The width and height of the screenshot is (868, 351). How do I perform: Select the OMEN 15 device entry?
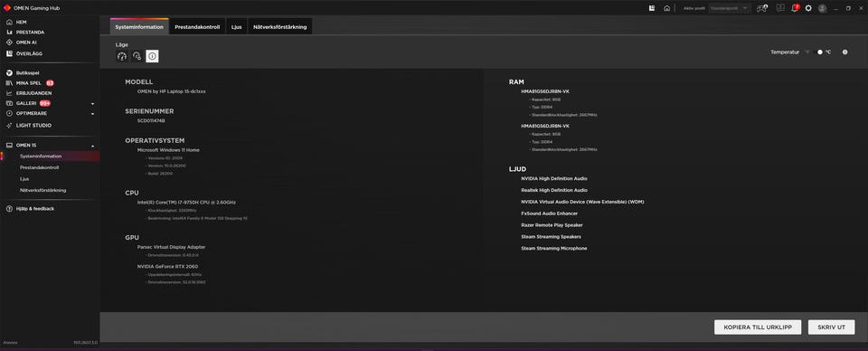[x=26, y=146]
